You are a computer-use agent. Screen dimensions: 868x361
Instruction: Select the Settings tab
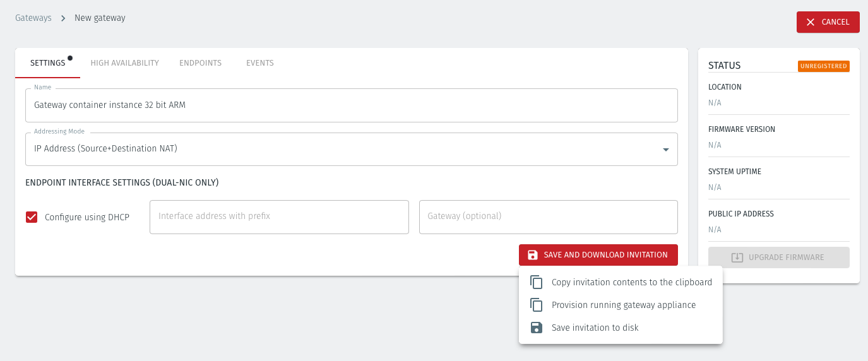[48, 63]
